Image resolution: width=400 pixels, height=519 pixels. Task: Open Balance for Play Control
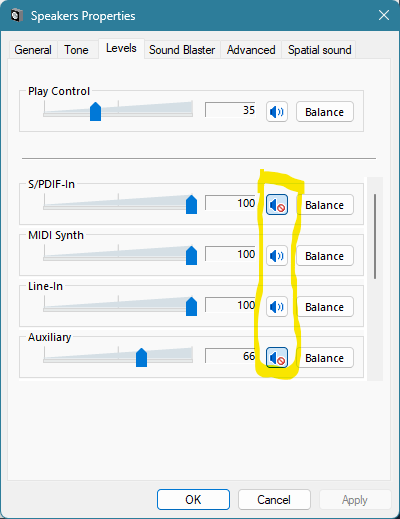pyautogui.click(x=325, y=112)
